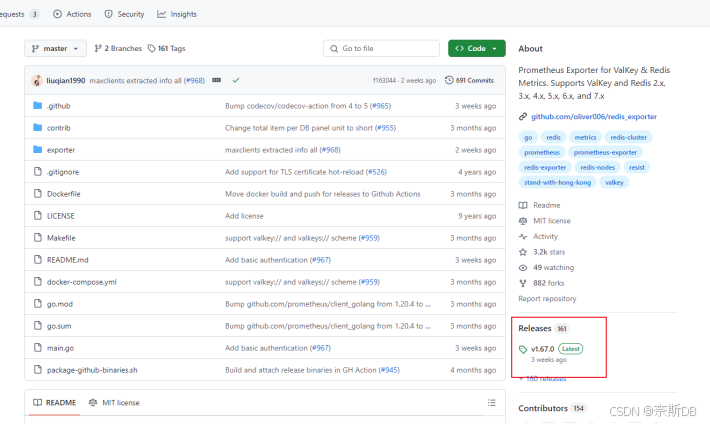Expand the green Code dropdown button

pos(476,48)
